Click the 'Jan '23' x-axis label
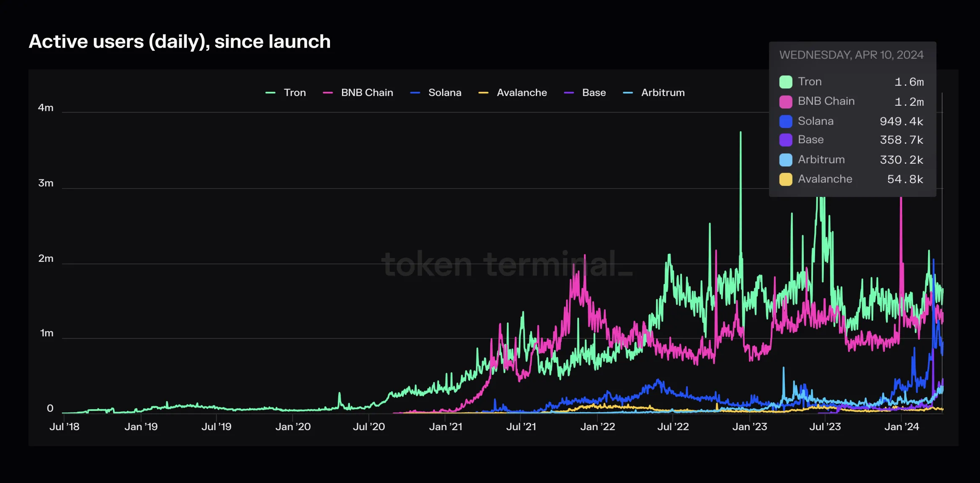The height and width of the screenshot is (483, 980). (x=749, y=427)
